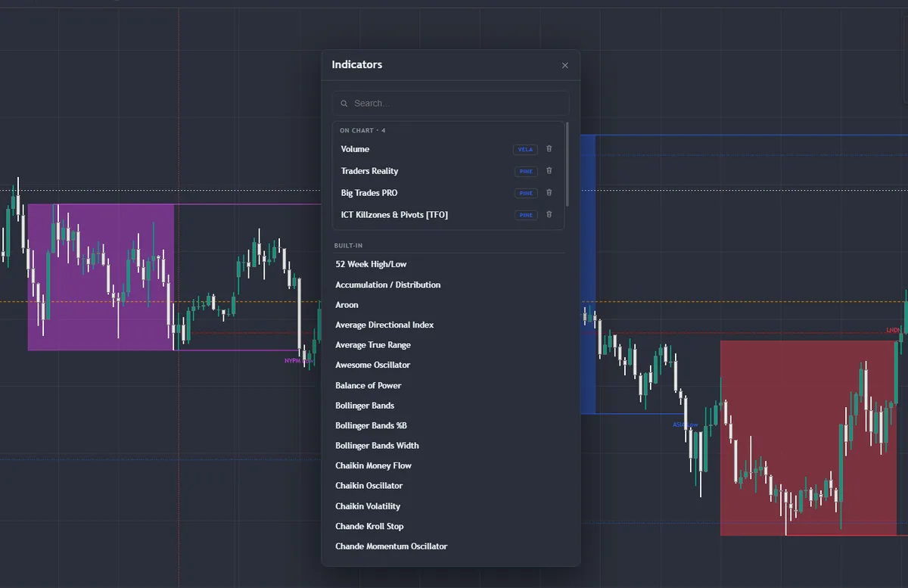Image resolution: width=908 pixels, height=588 pixels.
Task: Add the Aroon indicator
Action: [x=449, y=305]
